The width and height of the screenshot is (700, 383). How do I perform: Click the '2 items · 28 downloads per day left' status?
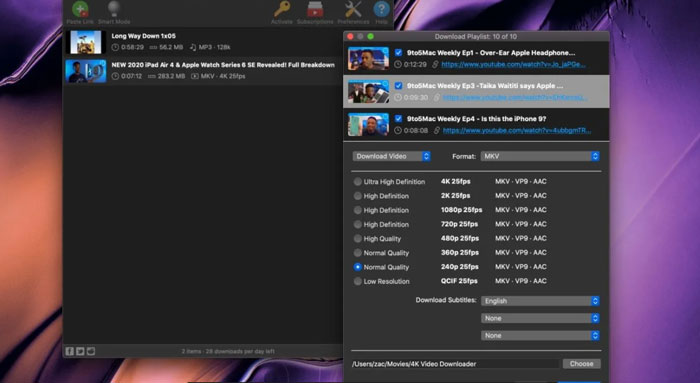[228, 351]
